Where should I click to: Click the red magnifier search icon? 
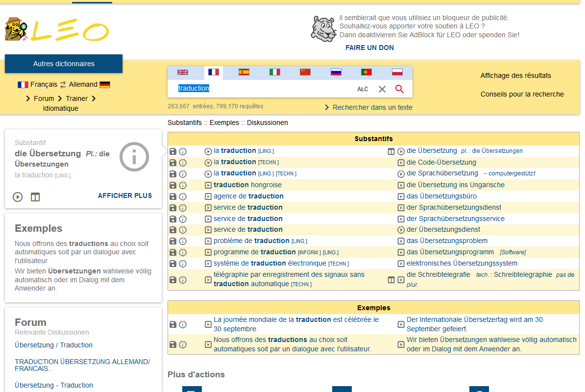[x=400, y=89]
